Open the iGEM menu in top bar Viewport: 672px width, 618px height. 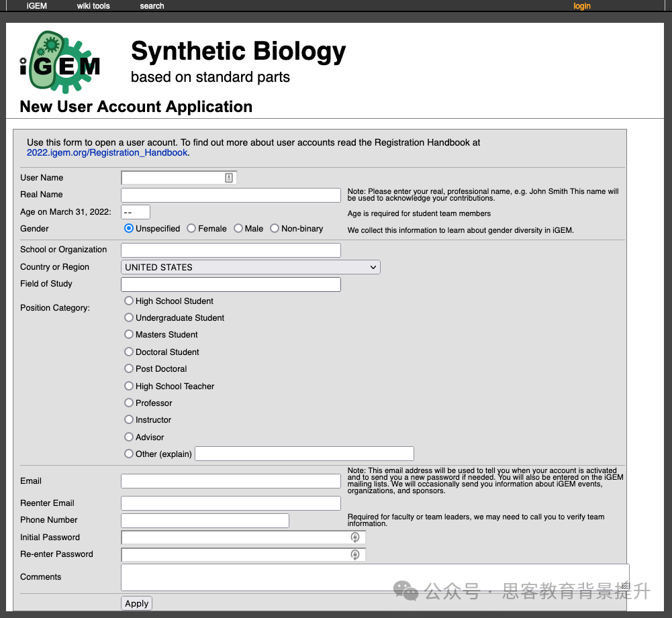click(x=37, y=6)
